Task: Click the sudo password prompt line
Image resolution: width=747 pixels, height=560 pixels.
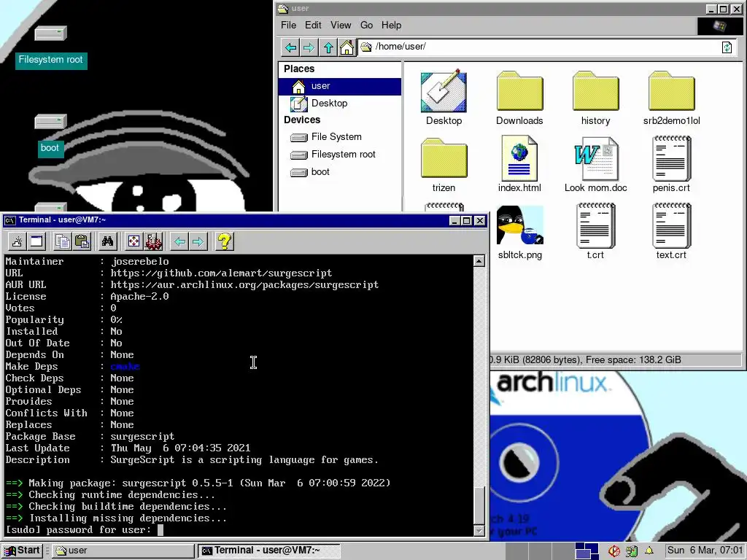Action: coord(85,530)
